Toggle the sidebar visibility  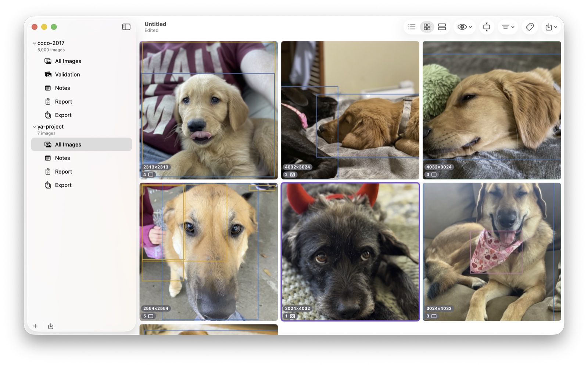(x=126, y=27)
